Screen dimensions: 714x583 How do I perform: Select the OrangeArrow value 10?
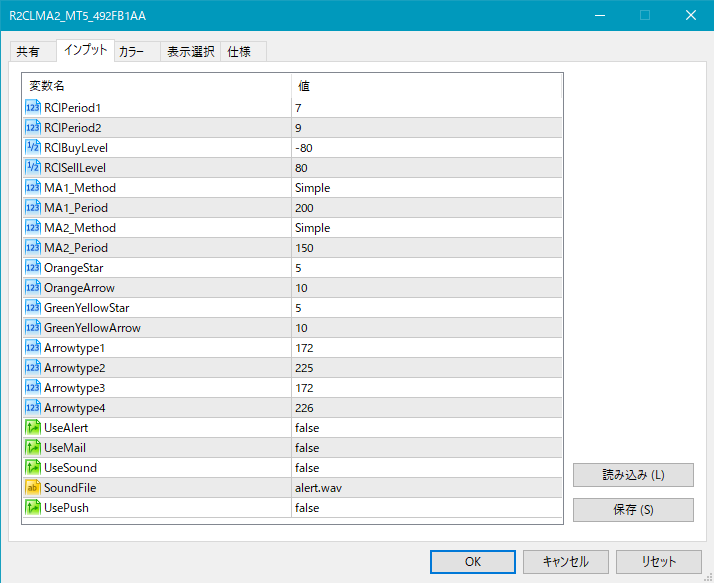tap(427, 288)
